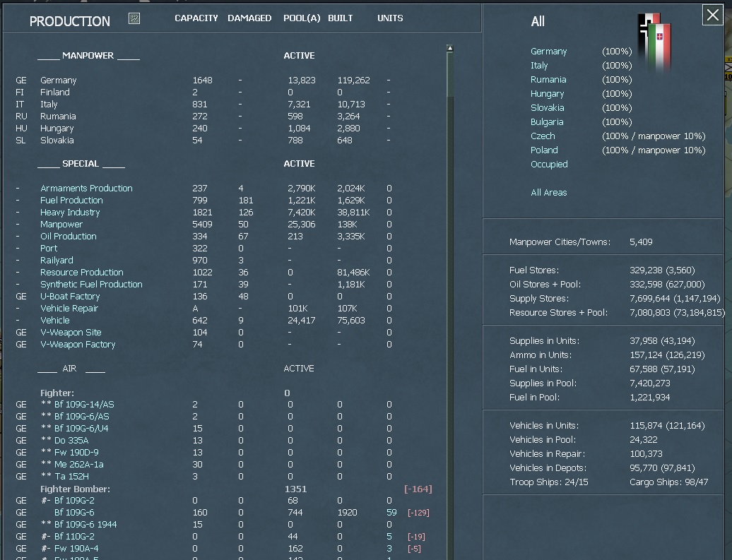Screen dimensions: 732x560
Task: Select the Poland nationality filter
Action: [543, 150]
